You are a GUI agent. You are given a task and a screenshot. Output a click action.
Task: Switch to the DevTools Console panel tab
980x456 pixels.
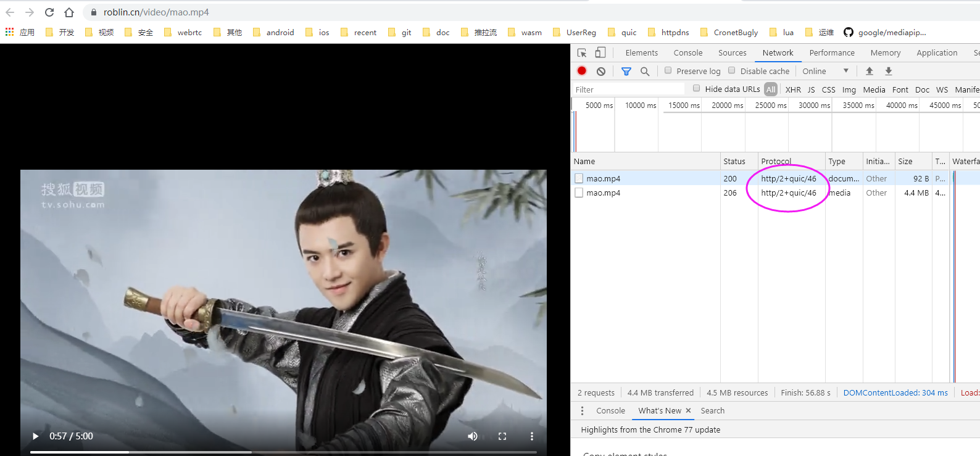tap(688, 53)
